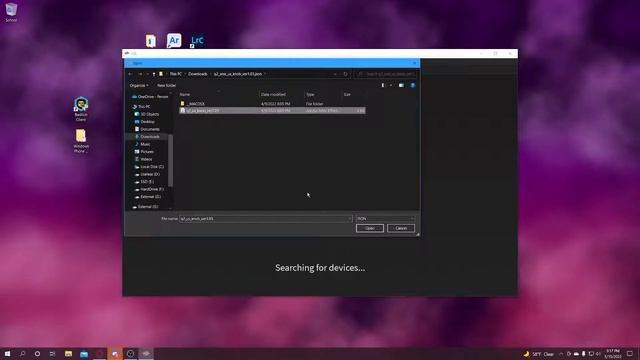The width and height of the screenshot is (640, 360).
Task: Open Local Disk (C:) in navigation pane
Action: 149,167
